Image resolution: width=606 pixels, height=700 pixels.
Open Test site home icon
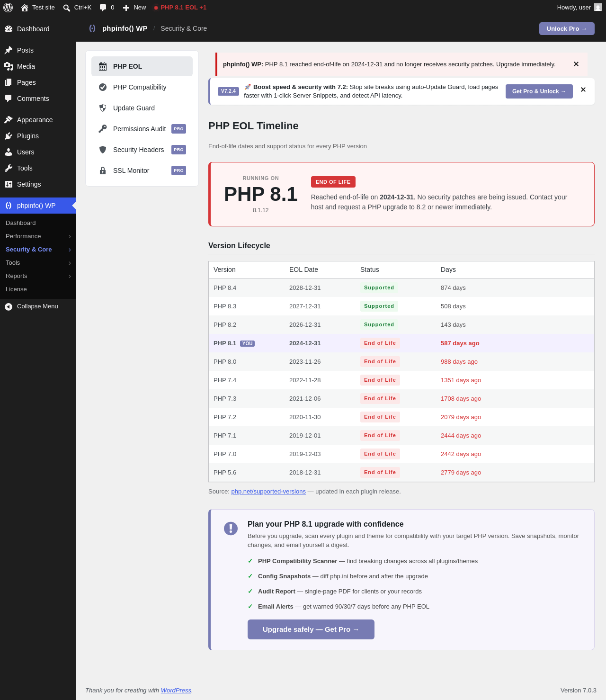tap(25, 8)
